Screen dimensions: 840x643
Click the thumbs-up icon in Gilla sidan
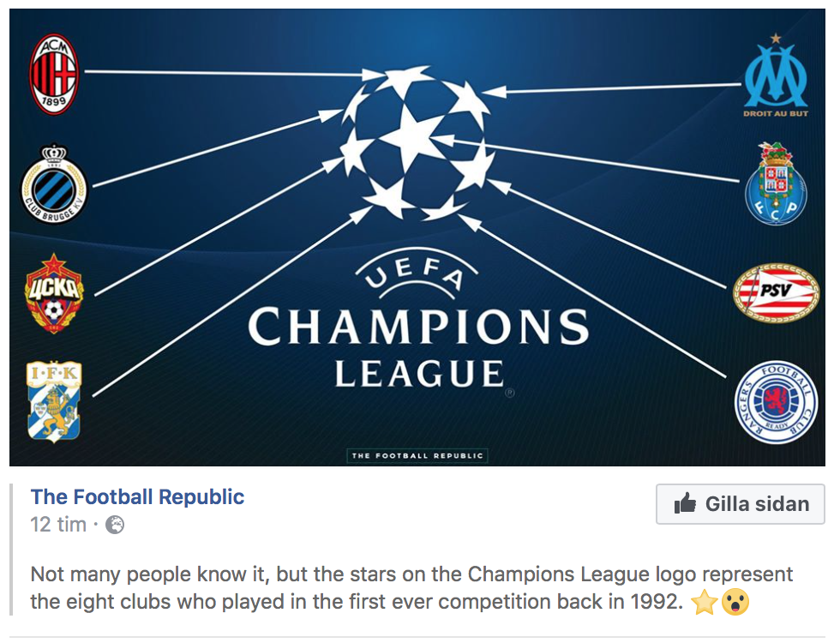click(685, 503)
